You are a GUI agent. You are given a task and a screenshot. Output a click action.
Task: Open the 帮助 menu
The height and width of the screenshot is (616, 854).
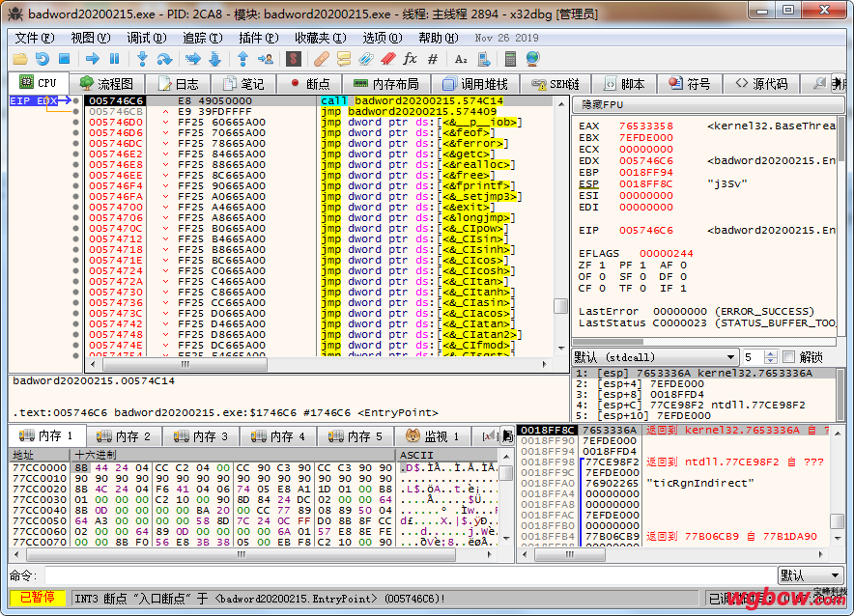[x=438, y=38]
